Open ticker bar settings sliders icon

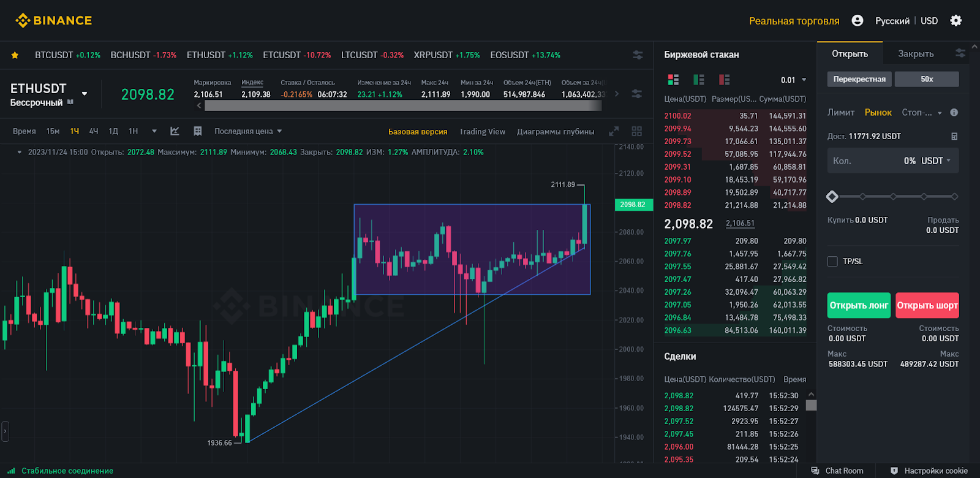pos(638,55)
